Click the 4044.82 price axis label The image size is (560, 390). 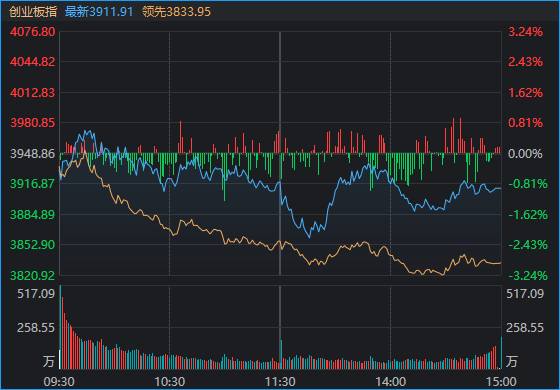pyautogui.click(x=33, y=62)
